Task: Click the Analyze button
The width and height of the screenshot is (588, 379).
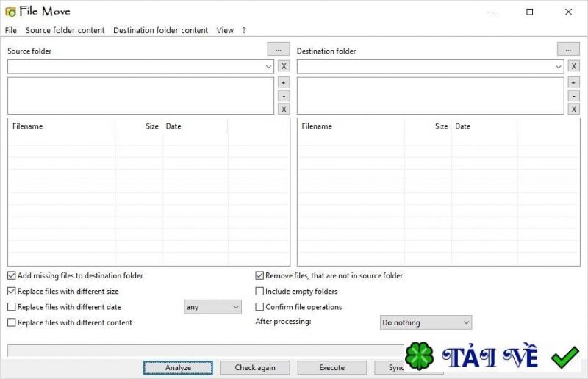Action: 178,368
